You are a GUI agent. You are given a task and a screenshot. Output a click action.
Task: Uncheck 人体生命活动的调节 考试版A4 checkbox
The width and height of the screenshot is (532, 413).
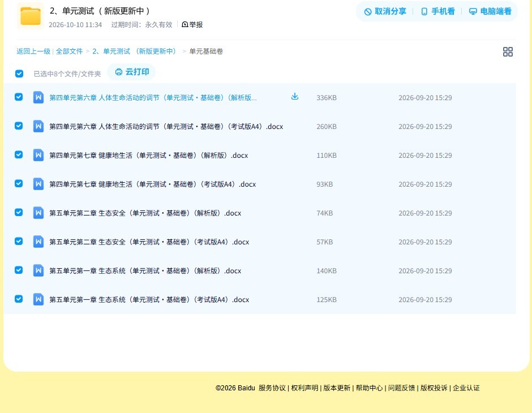tap(19, 126)
